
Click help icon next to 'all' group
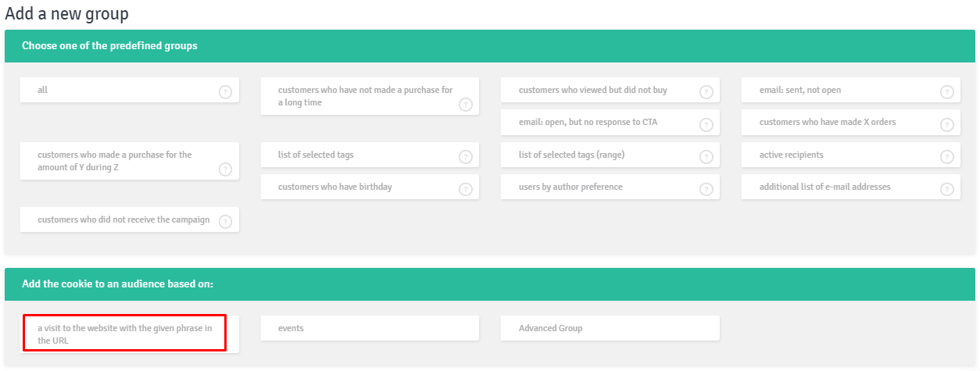pos(225,92)
